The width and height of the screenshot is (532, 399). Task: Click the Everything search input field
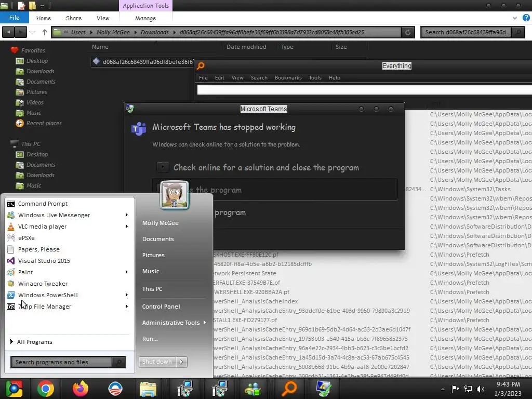364,89
